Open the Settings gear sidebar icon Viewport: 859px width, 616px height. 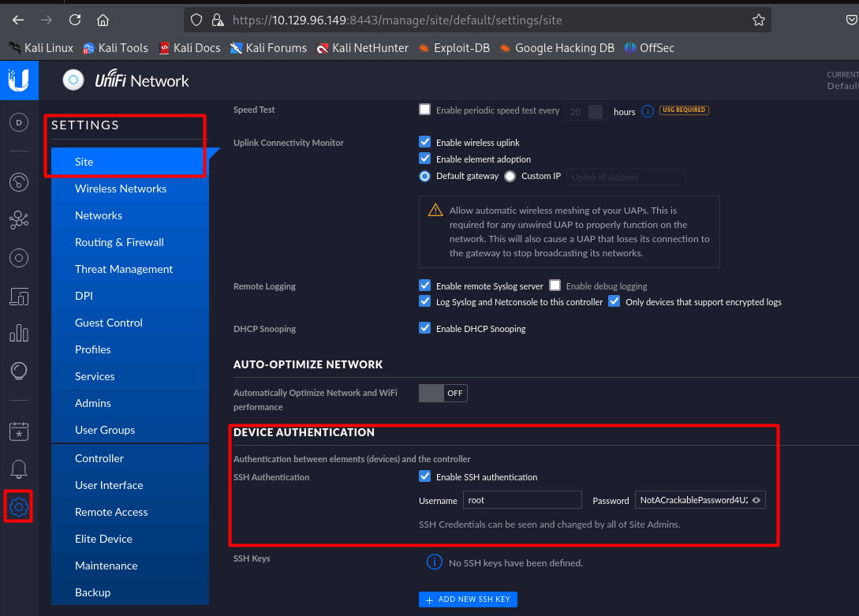pyautogui.click(x=19, y=507)
